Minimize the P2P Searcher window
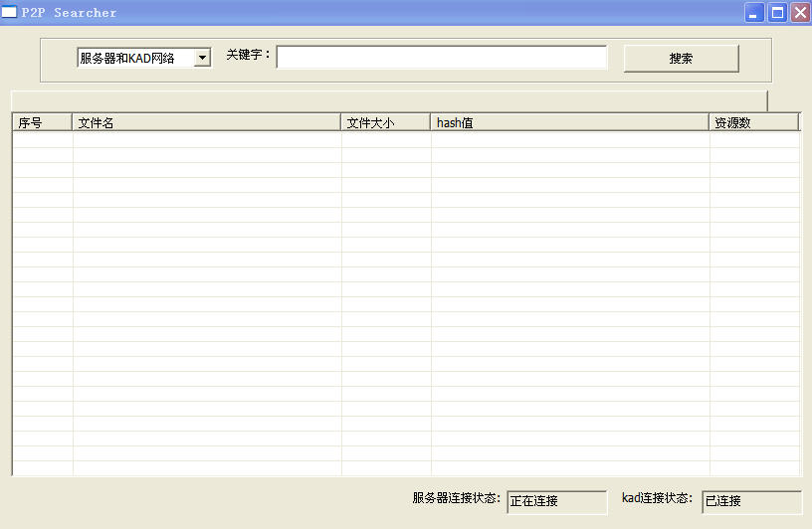 click(x=755, y=13)
